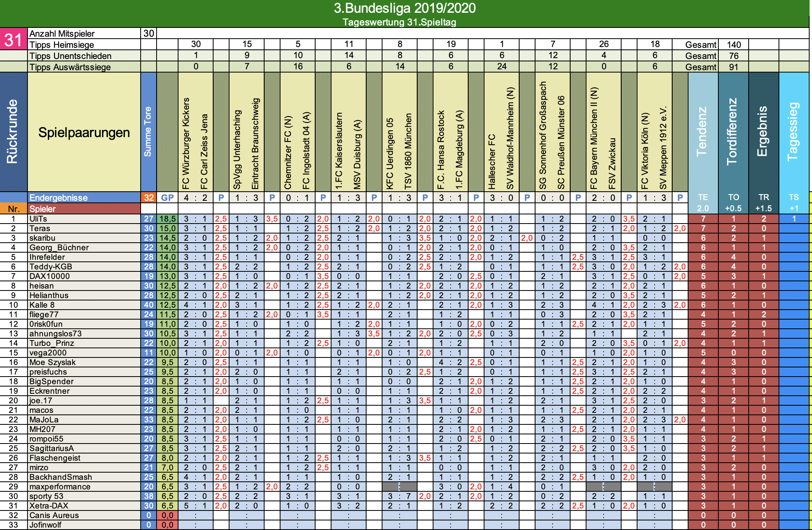Select player name 'DAX10000'
Viewport: 812px width, 530px height.
click(49, 276)
